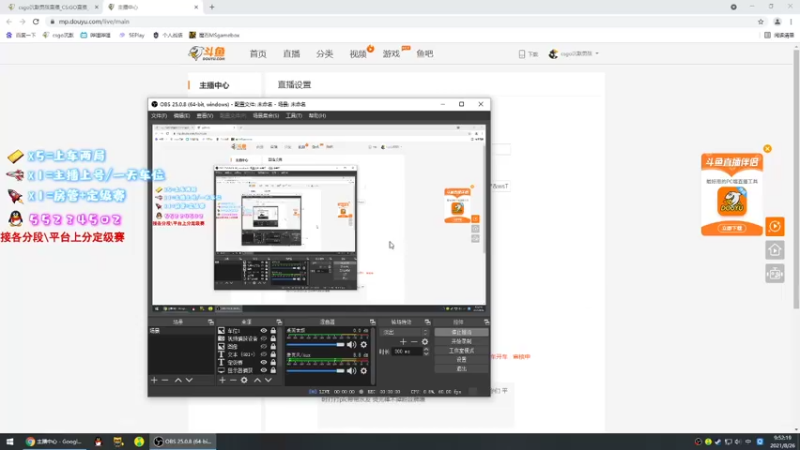The image size is (800, 450).
Task: Open mic/aux audio settings gear
Action: (364, 370)
